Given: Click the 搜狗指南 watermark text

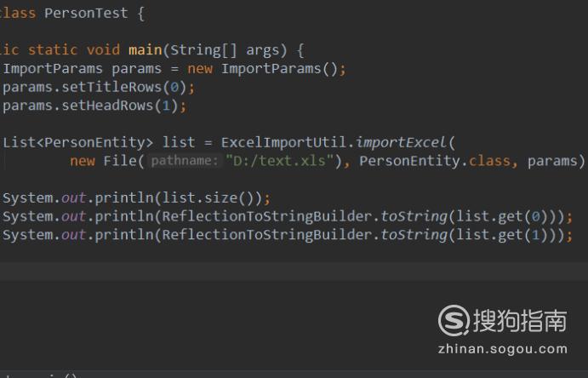Looking at the screenshot, I should pos(519,321).
